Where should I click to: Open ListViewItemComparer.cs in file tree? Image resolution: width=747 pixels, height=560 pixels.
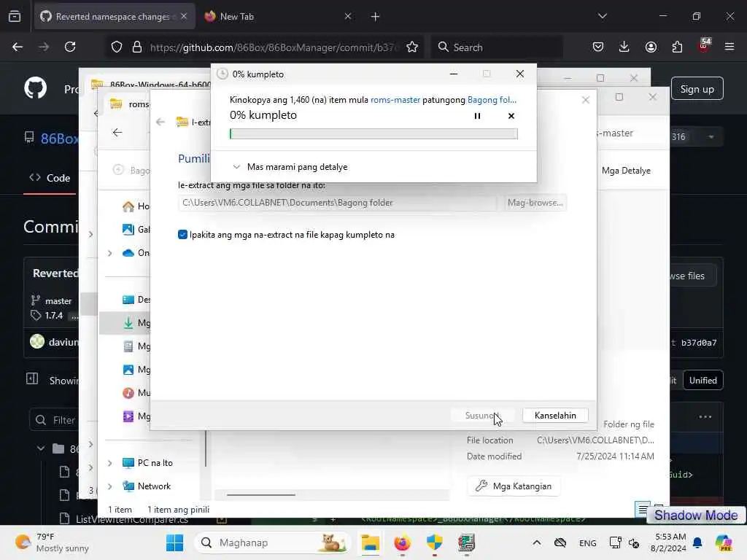[131, 519]
